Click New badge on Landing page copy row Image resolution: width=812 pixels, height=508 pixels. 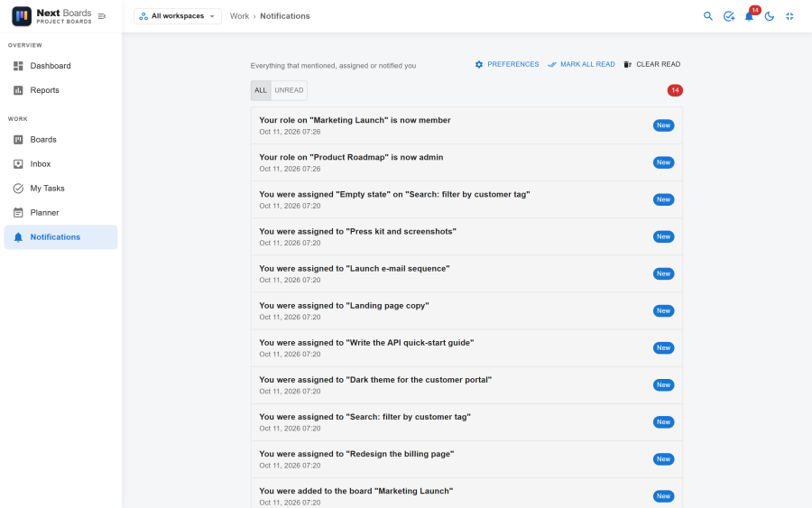click(663, 310)
